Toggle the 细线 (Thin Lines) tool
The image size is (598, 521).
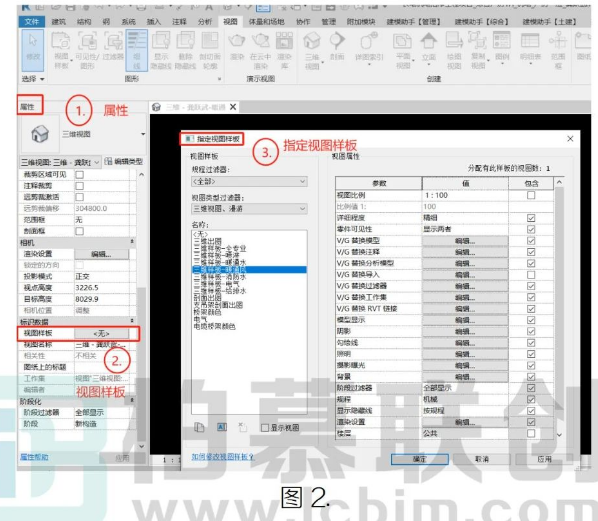[x=137, y=50]
